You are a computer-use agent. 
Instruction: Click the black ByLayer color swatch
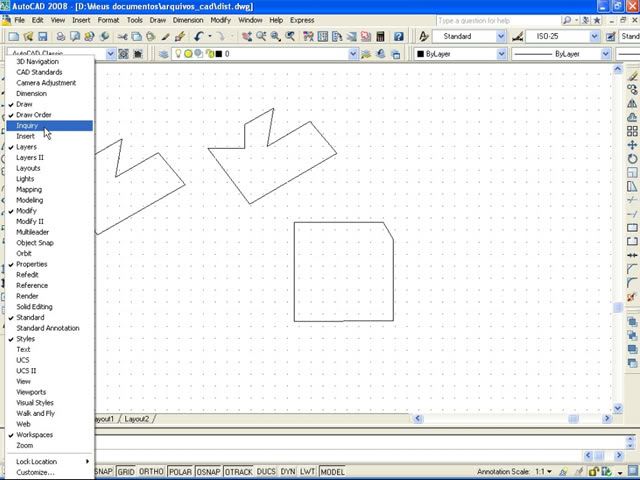coord(420,54)
